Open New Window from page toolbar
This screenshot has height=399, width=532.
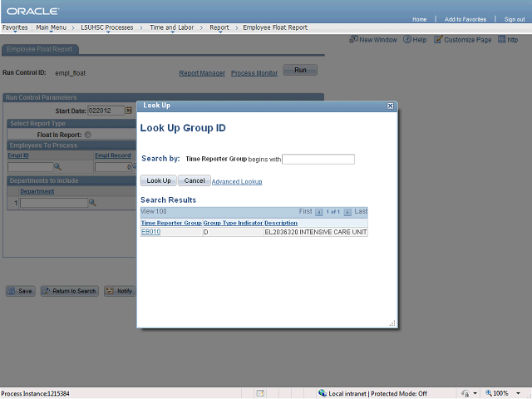click(x=373, y=40)
